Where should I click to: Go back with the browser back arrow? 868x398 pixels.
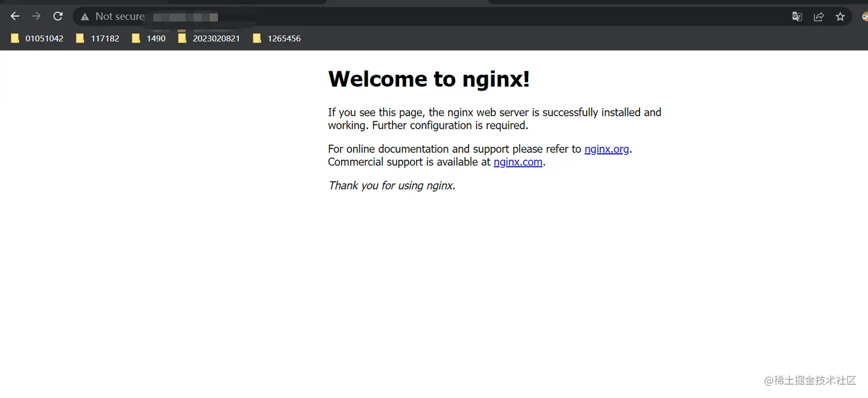tap(15, 17)
